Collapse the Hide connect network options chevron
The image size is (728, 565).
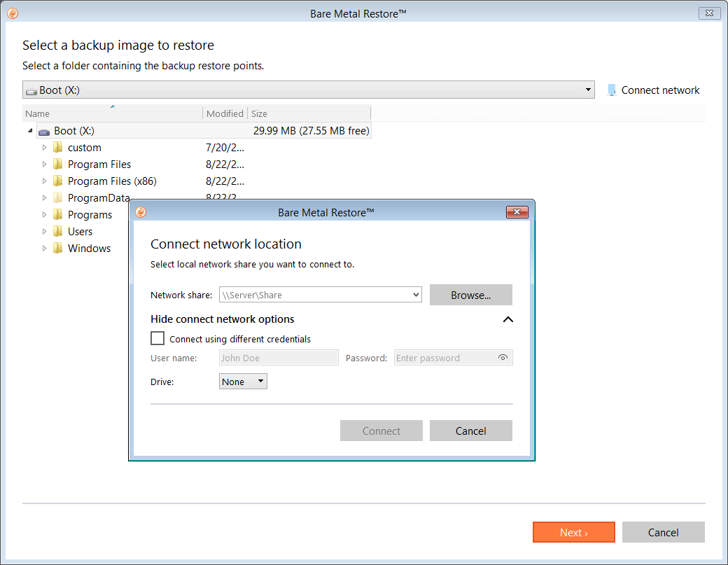click(x=507, y=319)
